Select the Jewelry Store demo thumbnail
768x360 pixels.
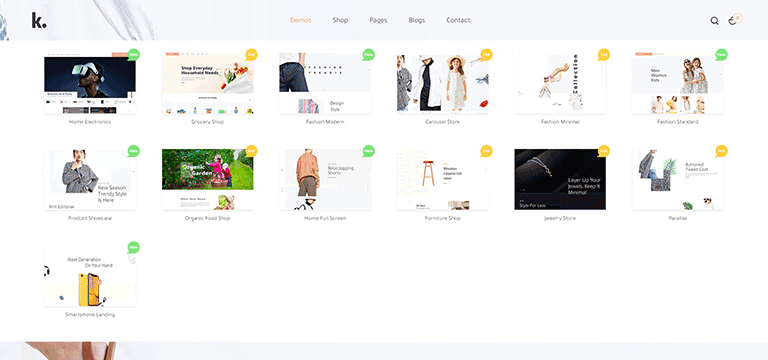click(x=560, y=180)
